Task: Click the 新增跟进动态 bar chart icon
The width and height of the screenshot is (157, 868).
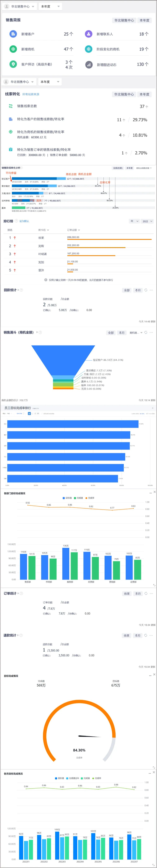Action: click(x=89, y=64)
